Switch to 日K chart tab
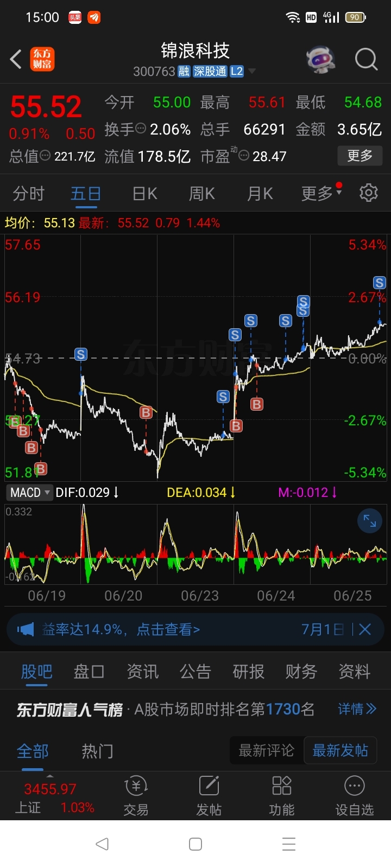The width and height of the screenshot is (391, 868). point(144,194)
